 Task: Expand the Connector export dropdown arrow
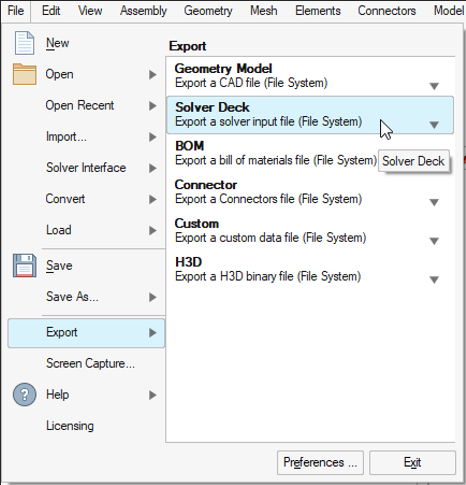434,202
